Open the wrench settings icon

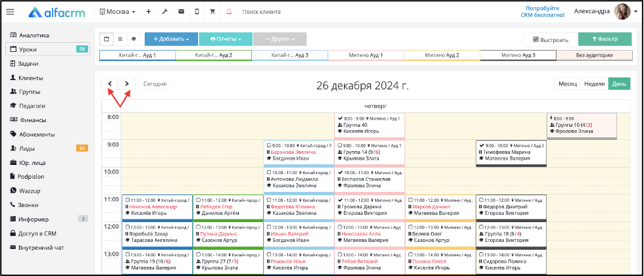click(164, 12)
